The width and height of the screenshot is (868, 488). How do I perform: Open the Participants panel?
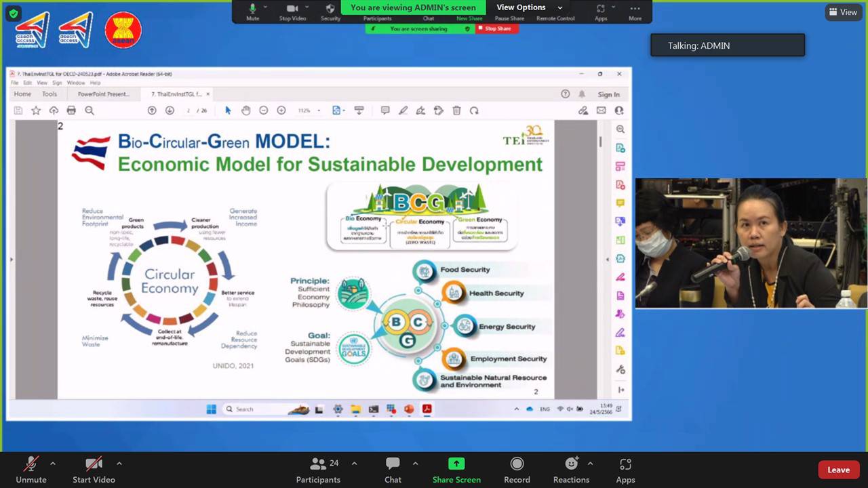click(x=318, y=470)
